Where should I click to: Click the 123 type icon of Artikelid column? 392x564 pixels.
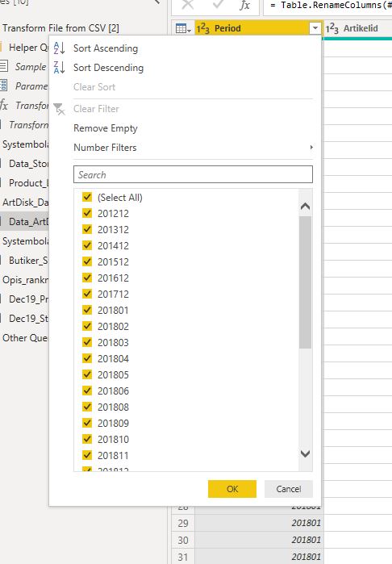click(332, 28)
